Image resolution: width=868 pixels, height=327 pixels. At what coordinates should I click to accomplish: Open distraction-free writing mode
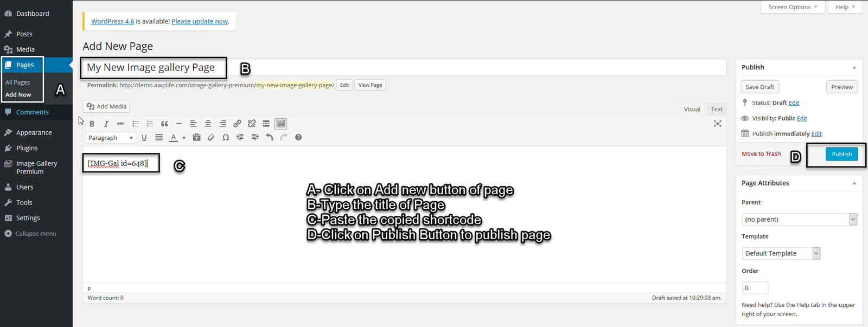[x=717, y=124]
